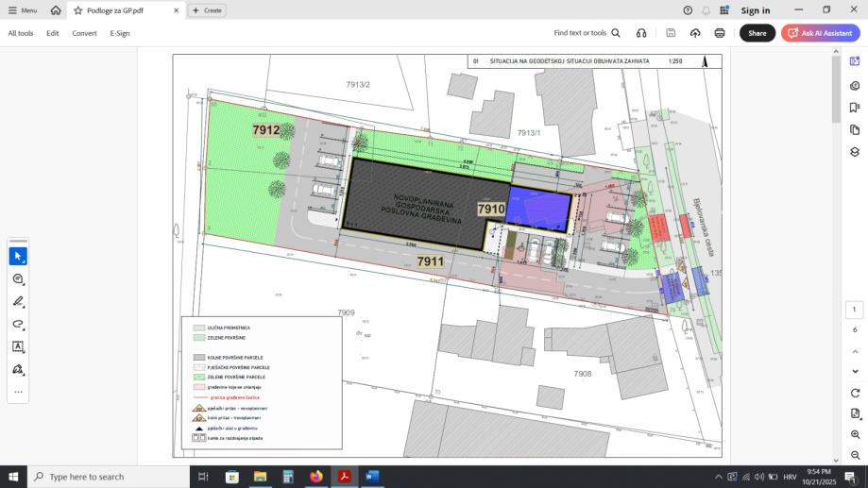Rotate the page view clockwise
The height and width of the screenshot is (488, 868).
(x=856, y=393)
